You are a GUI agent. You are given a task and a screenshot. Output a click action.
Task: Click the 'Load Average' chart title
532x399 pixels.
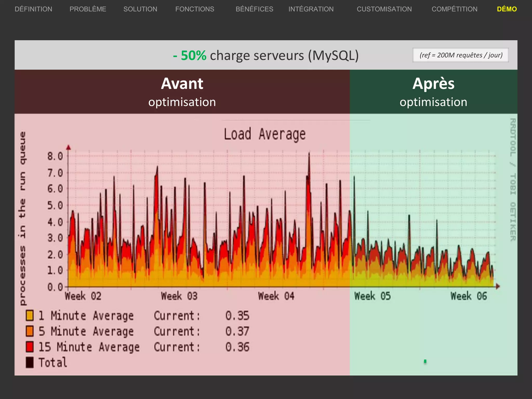coord(265,135)
